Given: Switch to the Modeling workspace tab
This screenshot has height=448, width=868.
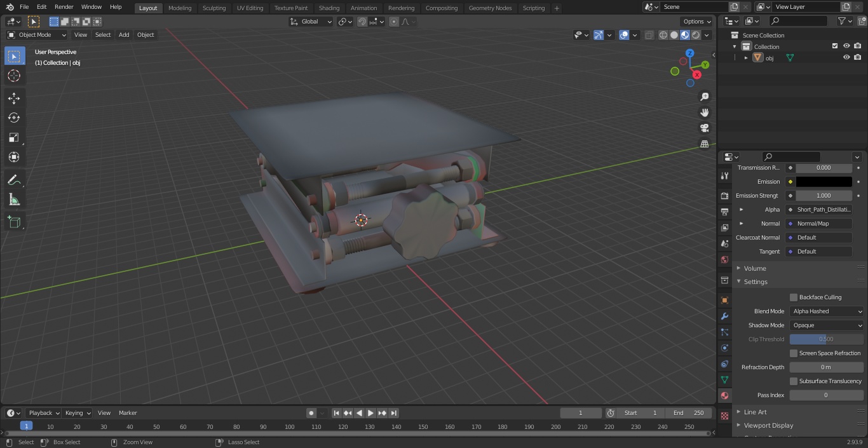Looking at the screenshot, I should click(180, 8).
